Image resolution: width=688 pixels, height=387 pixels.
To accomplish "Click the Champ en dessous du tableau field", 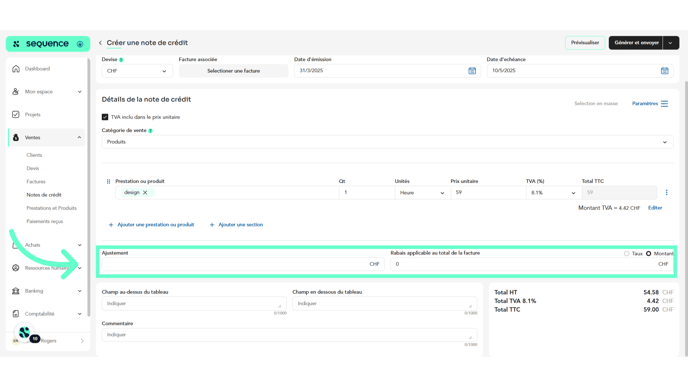I will pyautogui.click(x=384, y=304).
